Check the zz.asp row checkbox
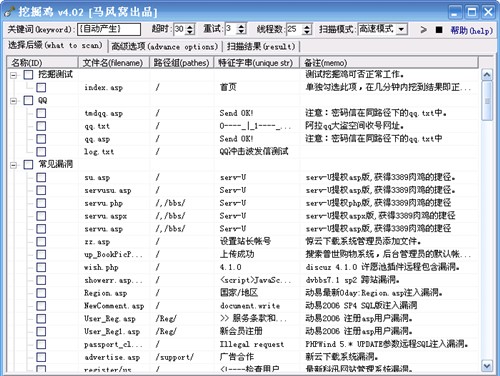 (41, 242)
